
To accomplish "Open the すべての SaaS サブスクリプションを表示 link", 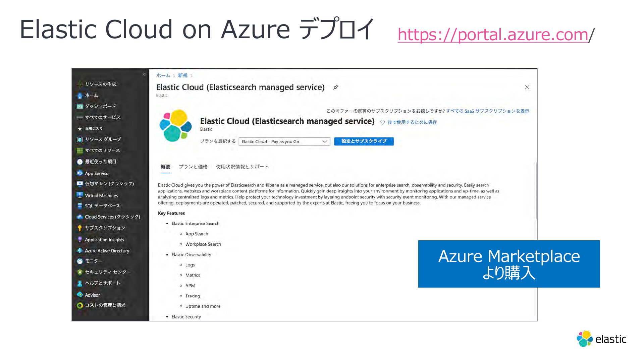I will pyautogui.click(x=487, y=111).
